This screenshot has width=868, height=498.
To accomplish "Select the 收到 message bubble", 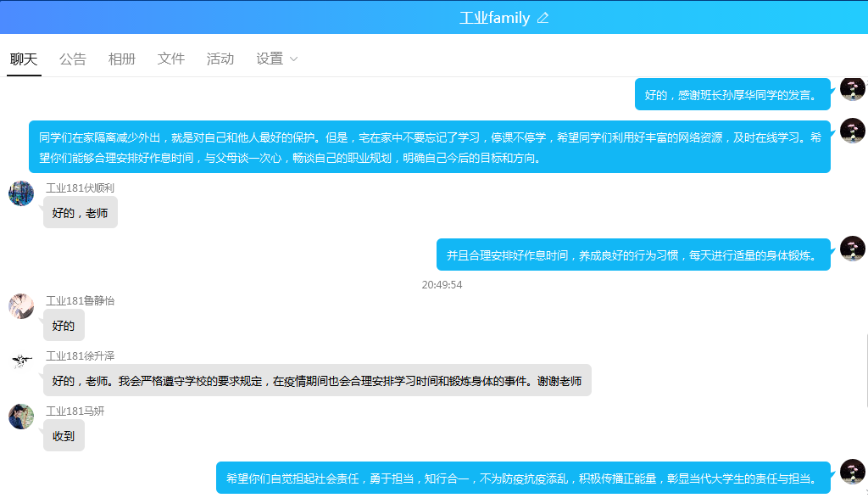I will [x=64, y=435].
